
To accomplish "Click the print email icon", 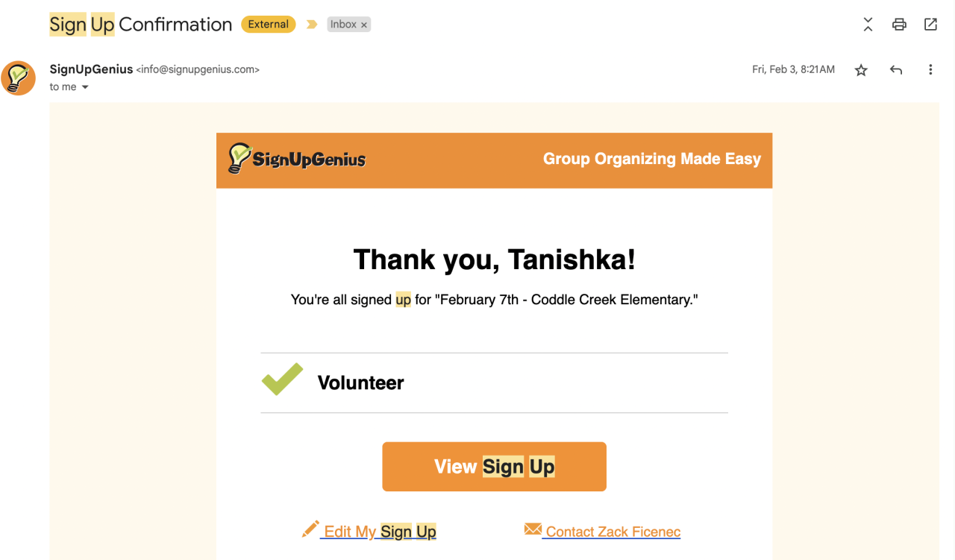I will (899, 25).
